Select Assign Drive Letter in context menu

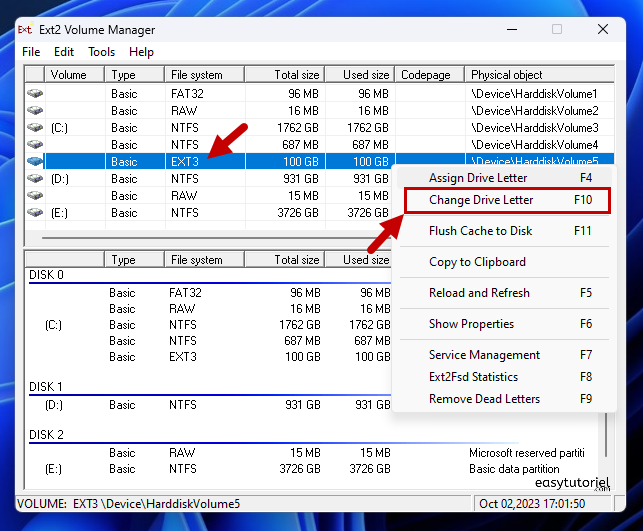point(478,177)
